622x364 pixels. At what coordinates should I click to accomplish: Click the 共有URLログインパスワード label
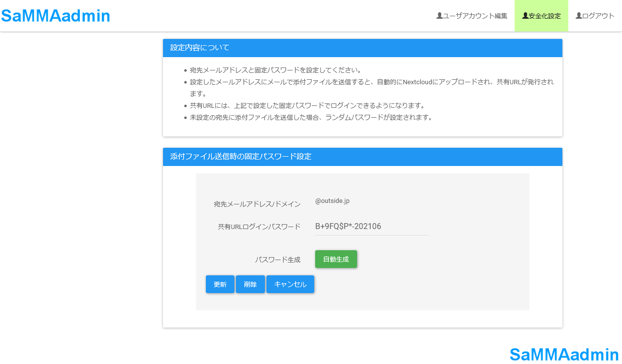(259, 227)
